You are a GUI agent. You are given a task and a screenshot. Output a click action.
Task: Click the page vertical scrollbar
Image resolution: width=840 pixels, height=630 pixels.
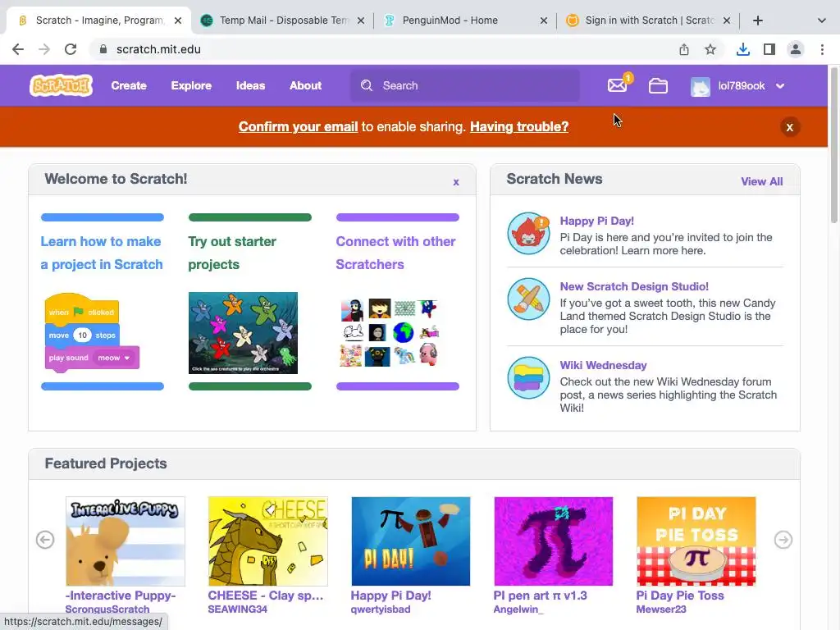(x=833, y=144)
